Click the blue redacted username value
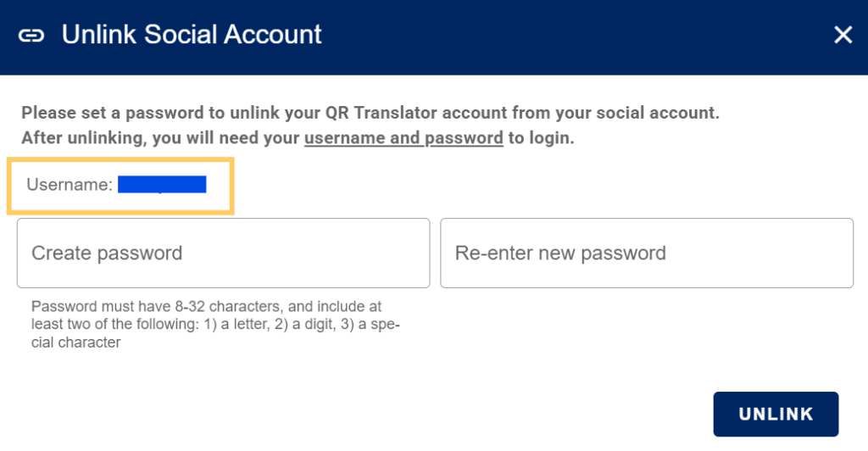Screen dimensions: 868x451 [162, 184]
